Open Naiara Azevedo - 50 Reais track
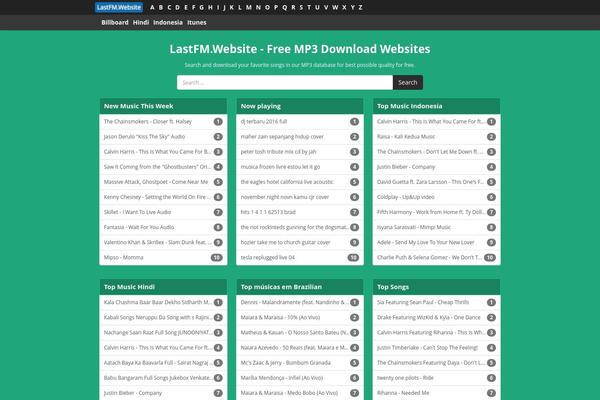600x400 pixels. 294,348
